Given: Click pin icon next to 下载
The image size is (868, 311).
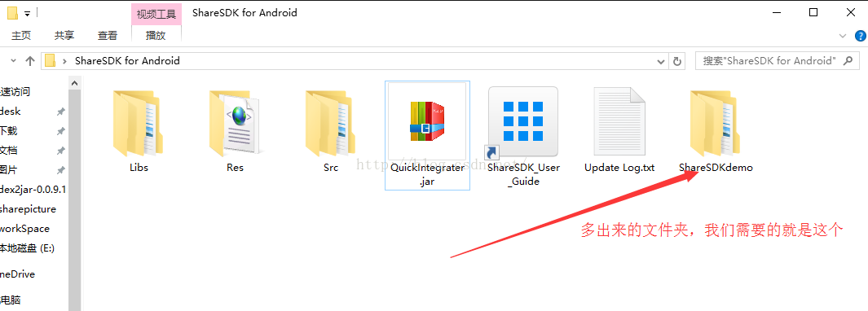Looking at the screenshot, I should (x=61, y=131).
